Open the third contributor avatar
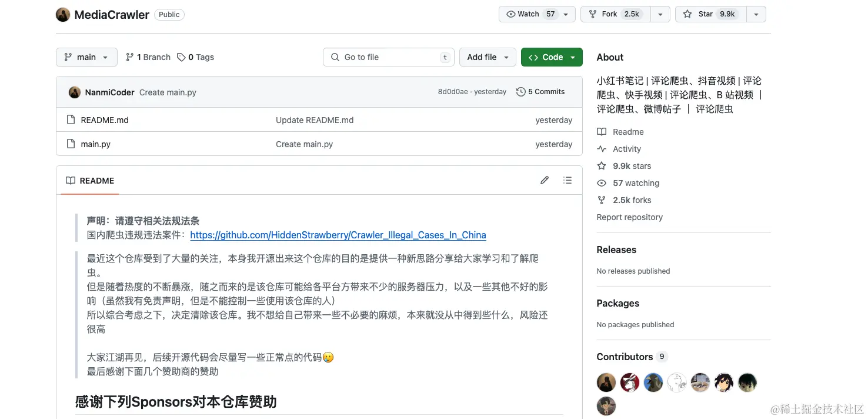Image resolution: width=868 pixels, height=419 pixels. tap(653, 383)
